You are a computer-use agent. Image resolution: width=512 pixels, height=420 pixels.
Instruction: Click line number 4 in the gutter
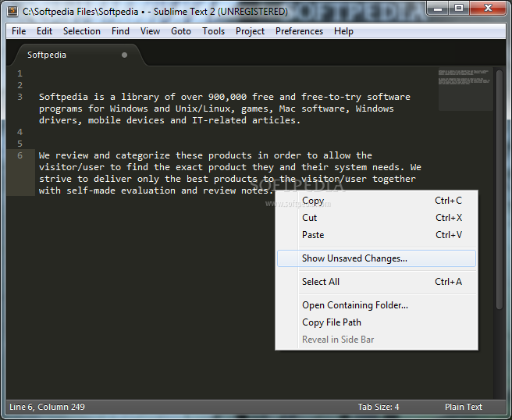click(20, 132)
